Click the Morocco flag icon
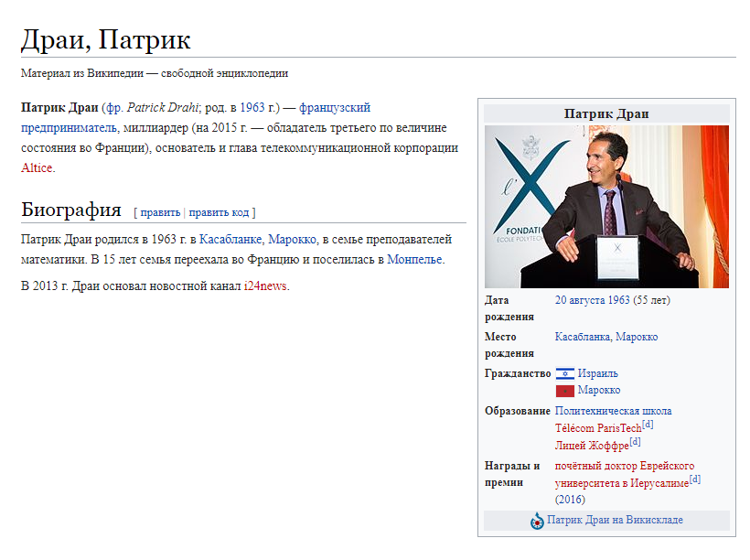 click(564, 391)
